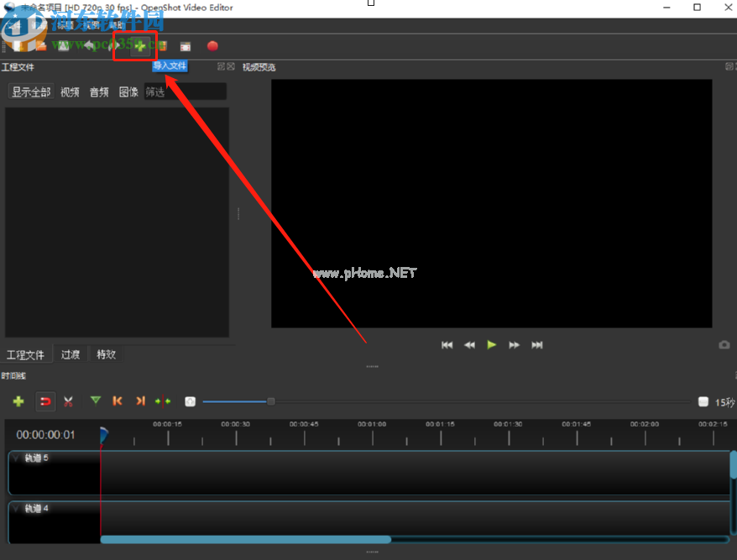
Task: Take a snapshot with the camera icon
Action: click(x=724, y=345)
